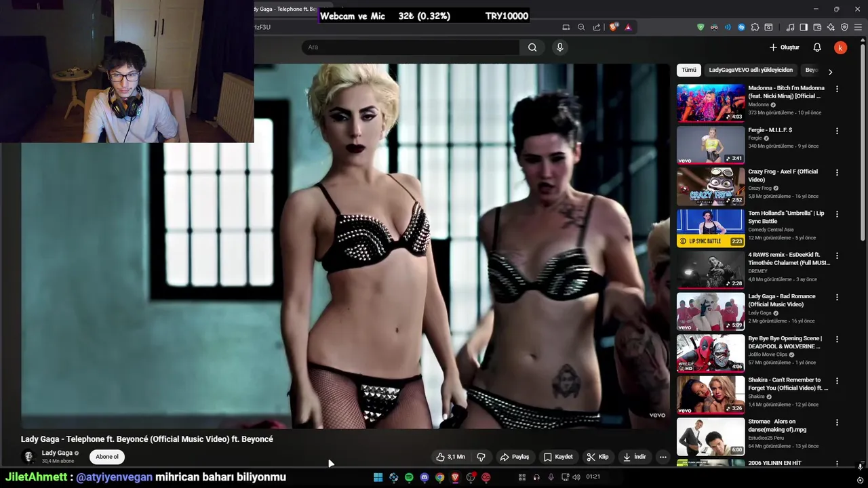
Task: Open Google Chrome from the taskbar
Action: coord(440,477)
